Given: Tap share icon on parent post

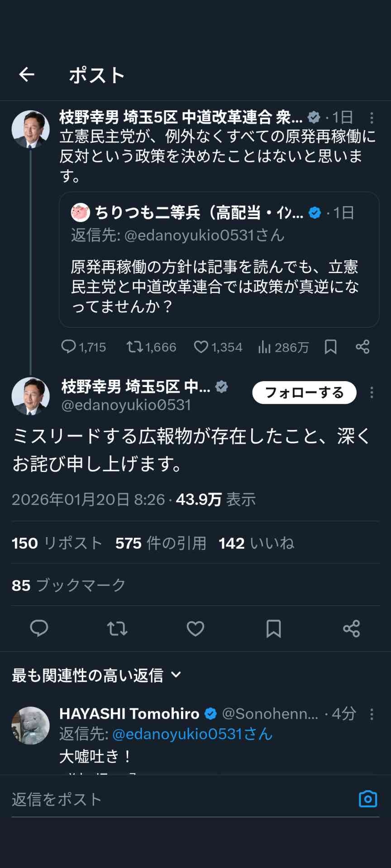Looking at the screenshot, I should click(x=362, y=347).
